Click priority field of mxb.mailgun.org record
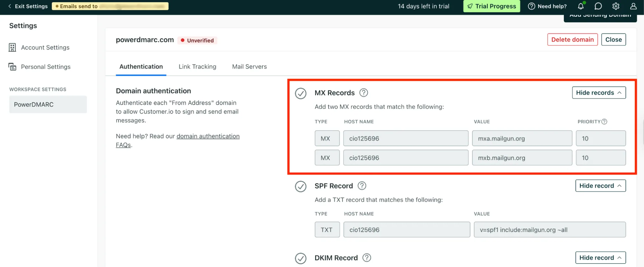 coord(601,158)
